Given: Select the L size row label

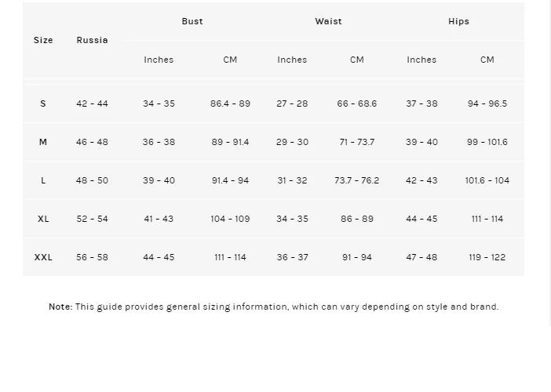Looking at the screenshot, I should click(43, 180).
